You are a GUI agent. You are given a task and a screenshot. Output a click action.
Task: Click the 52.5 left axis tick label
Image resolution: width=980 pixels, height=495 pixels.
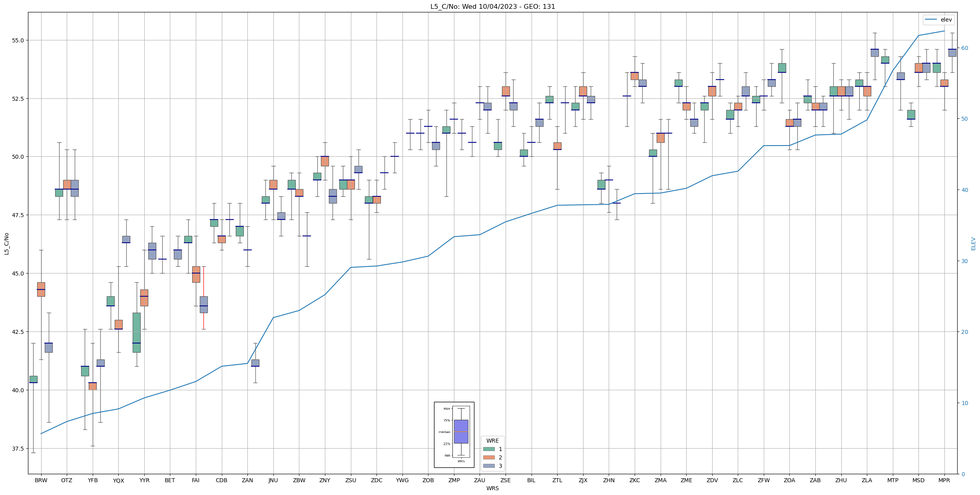click(18, 98)
